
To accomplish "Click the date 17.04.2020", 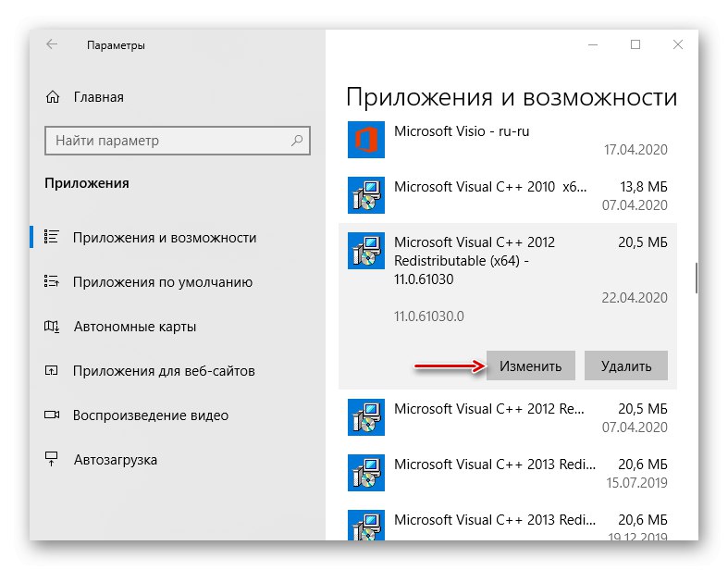I will point(635,150).
